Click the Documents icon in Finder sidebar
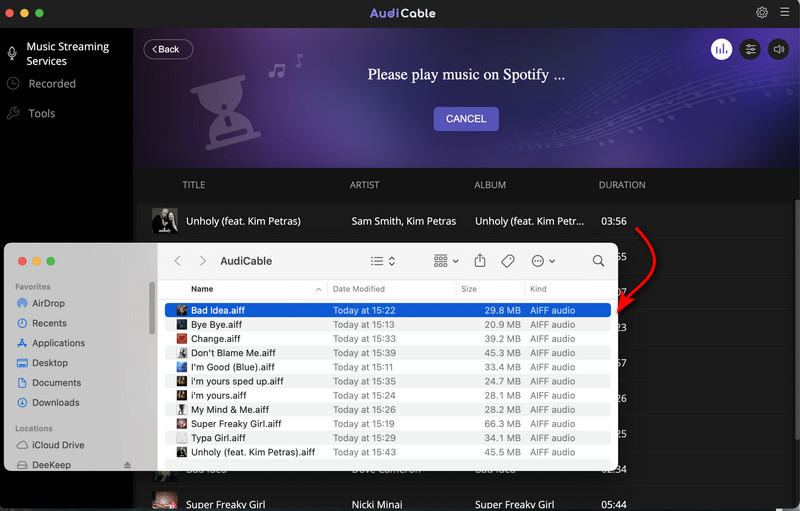800x511 pixels. click(22, 382)
